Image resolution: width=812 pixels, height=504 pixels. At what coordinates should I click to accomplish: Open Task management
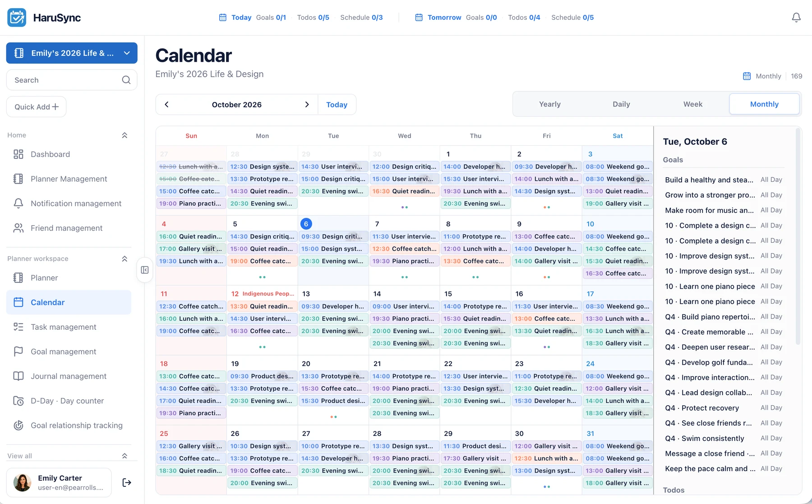coord(69,327)
